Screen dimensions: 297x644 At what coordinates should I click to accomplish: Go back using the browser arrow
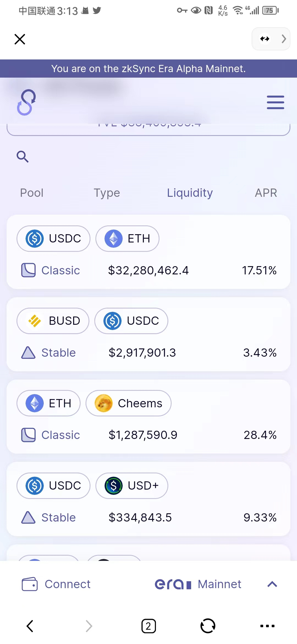(x=30, y=626)
